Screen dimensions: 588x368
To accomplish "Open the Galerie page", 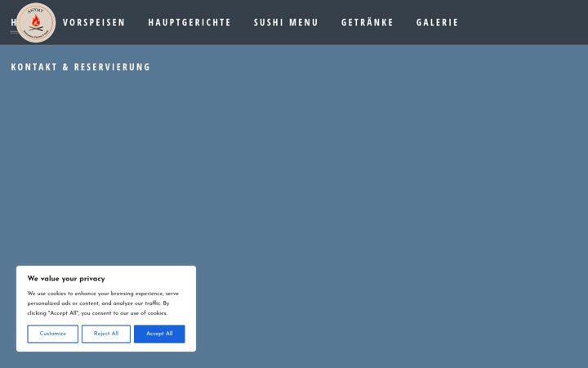I will pyautogui.click(x=437, y=23).
